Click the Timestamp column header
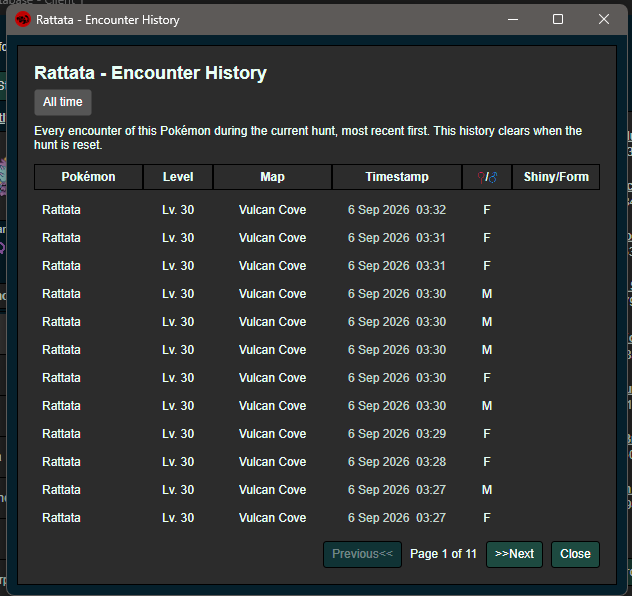This screenshot has width=632, height=596. click(397, 177)
